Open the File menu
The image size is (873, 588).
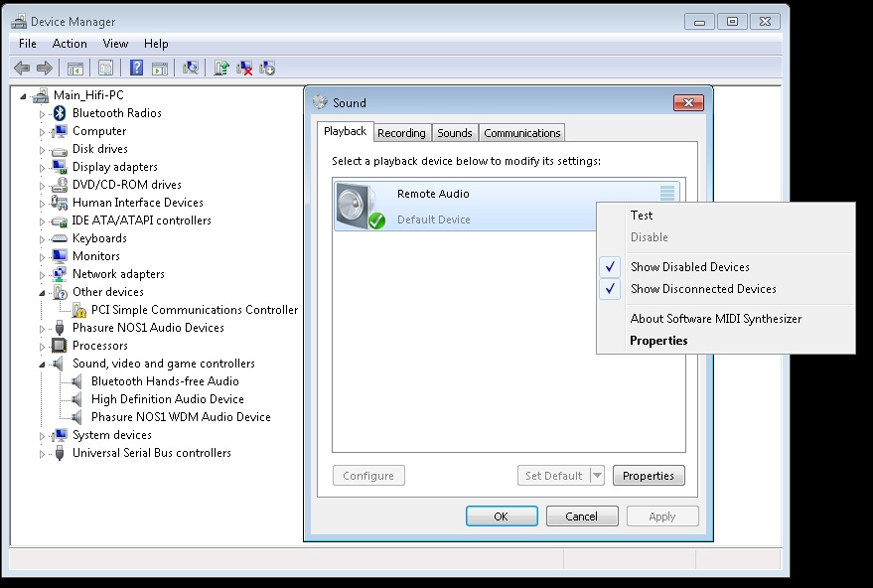(x=27, y=44)
